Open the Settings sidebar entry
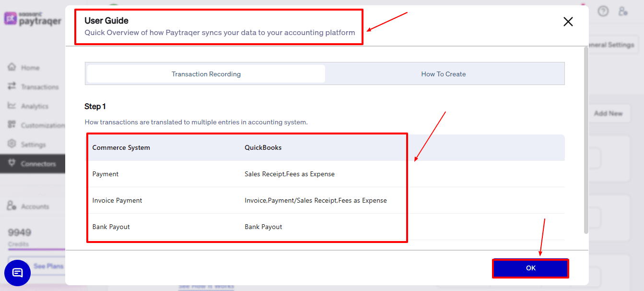Image resolution: width=644 pixels, height=291 pixels. click(x=34, y=145)
